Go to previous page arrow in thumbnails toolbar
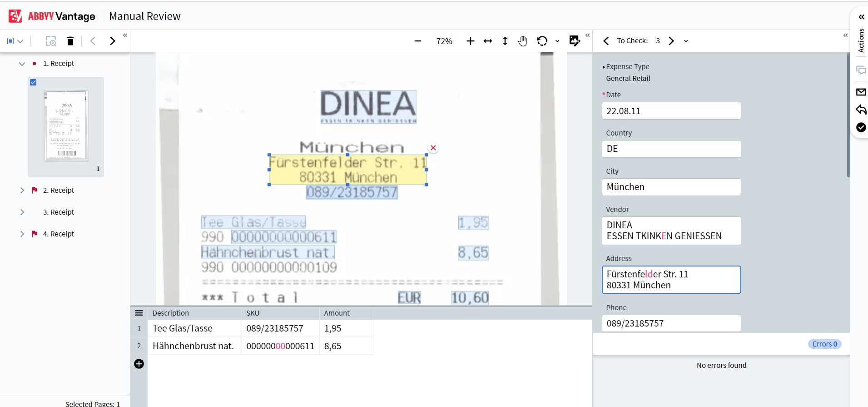The height and width of the screenshot is (407, 868). (x=93, y=41)
